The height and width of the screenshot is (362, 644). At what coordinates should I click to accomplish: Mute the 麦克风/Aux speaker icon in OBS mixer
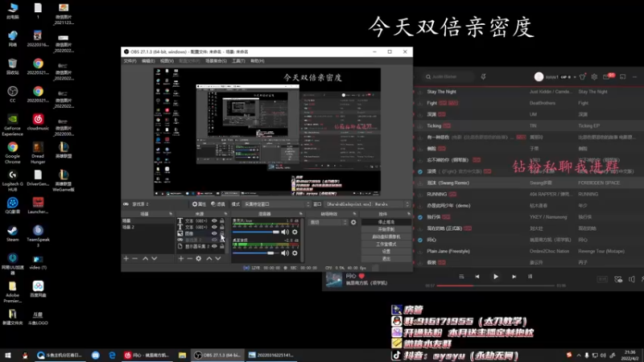(285, 232)
